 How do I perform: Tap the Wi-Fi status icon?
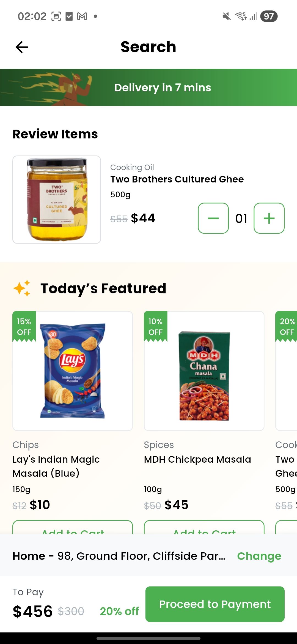[x=241, y=17]
